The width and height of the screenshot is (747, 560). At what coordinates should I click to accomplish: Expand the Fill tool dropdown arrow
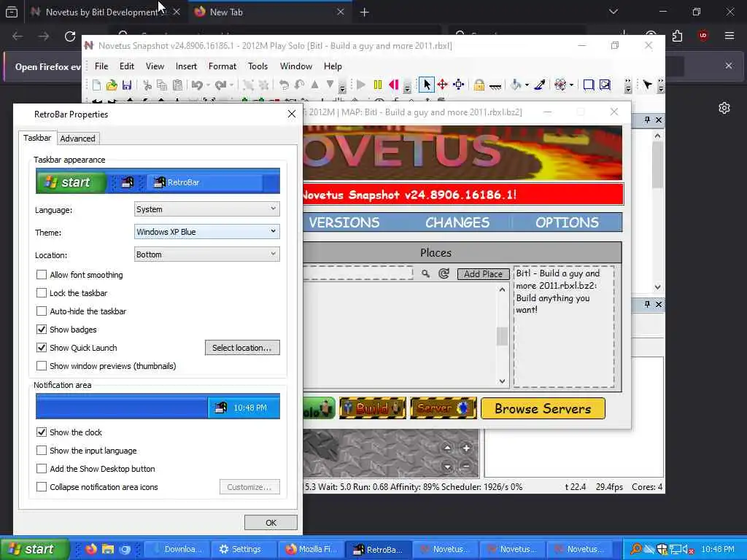coord(527,85)
